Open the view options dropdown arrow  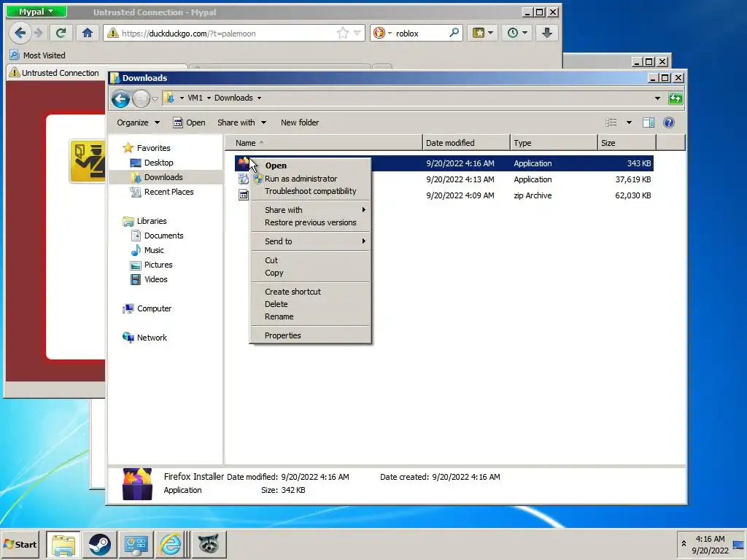(x=629, y=122)
